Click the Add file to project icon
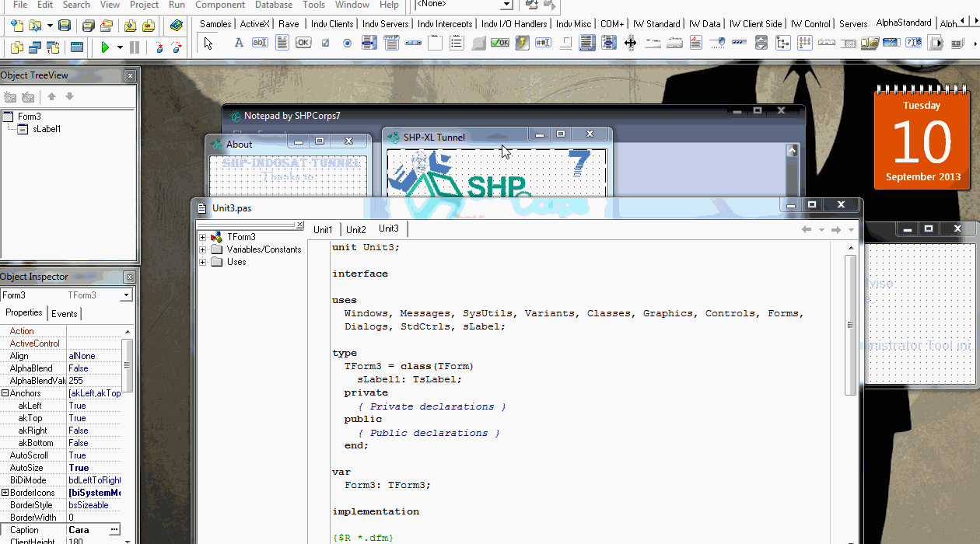980x544 pixels. point(130,26)
